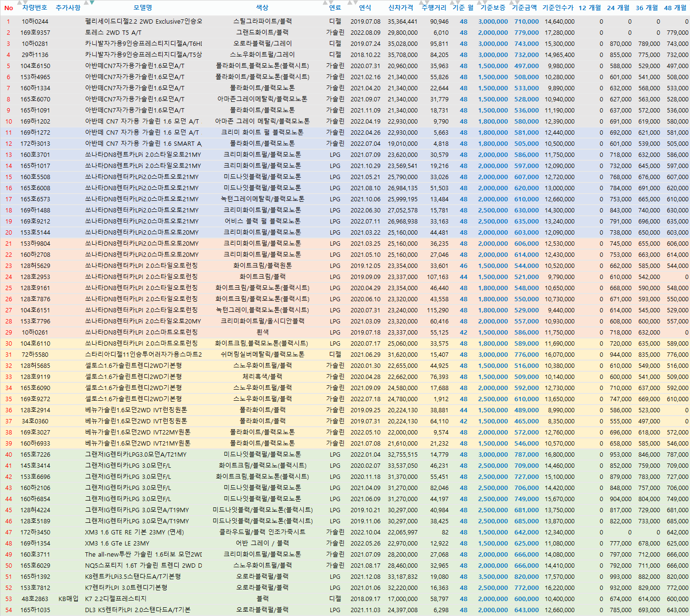Select the 기준인수가 column header
Image resolution: width=690 pixels, height=616 pixels.
pyautogui.click(x=558, y=8)
